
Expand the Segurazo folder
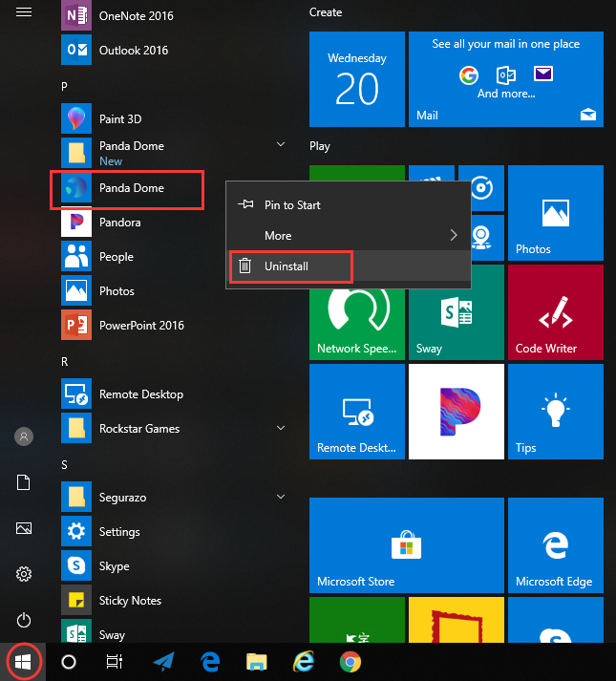[281, 497]
